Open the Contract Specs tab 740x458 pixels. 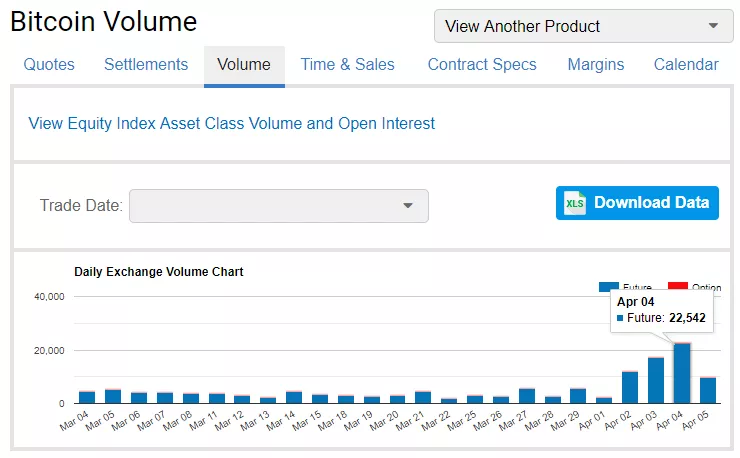[481, 65]
